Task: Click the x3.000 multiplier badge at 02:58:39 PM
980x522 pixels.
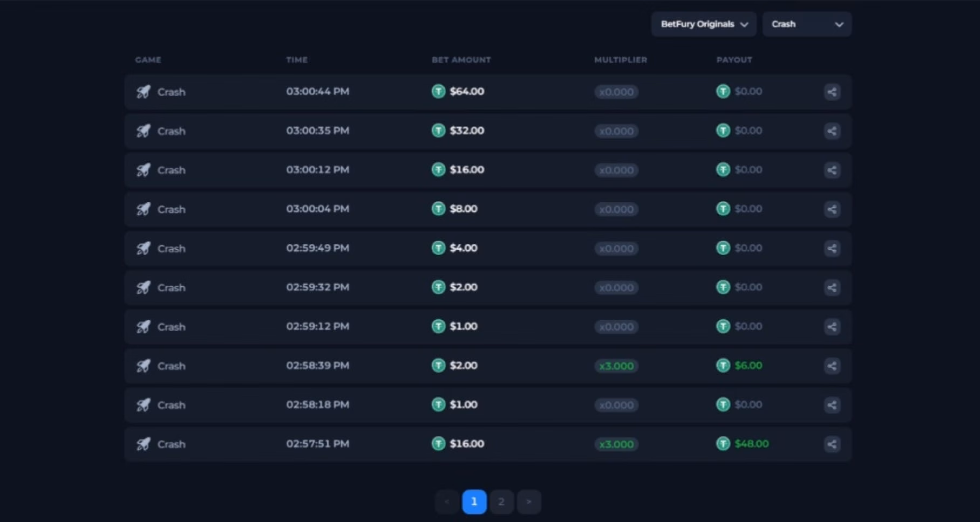Action: (x=616, y=366)
